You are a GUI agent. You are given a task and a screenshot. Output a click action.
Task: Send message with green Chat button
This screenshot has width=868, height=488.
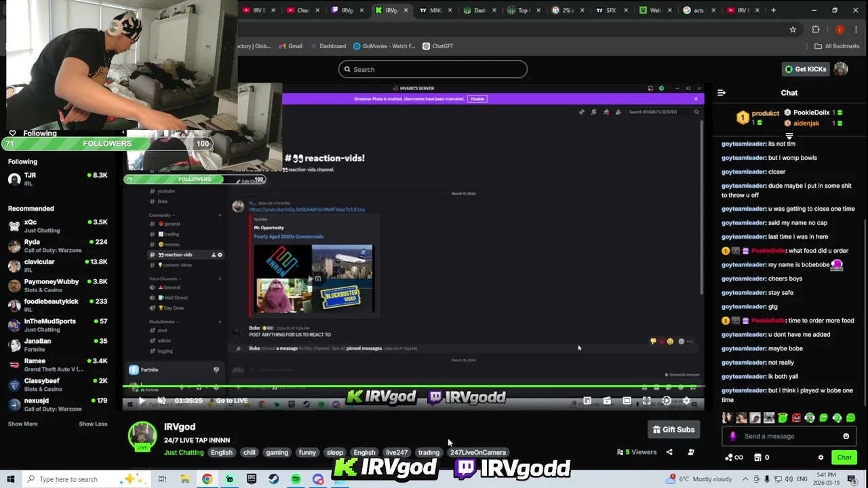tap(844, 457)
